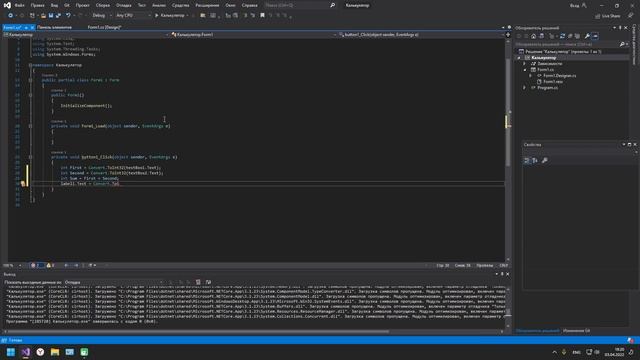Open the Сборка menu
The image size is (640, 360).
click(x=102, y=5)
